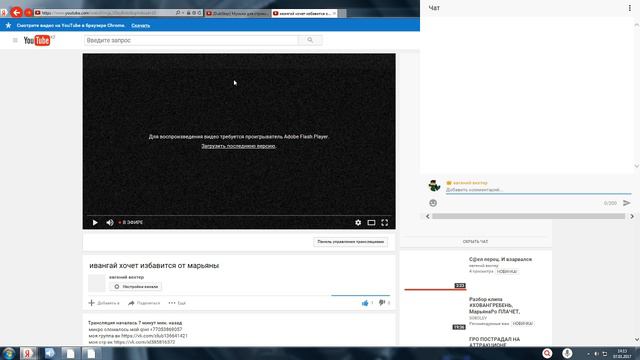Open the channel name under the video title

(127, 277)
